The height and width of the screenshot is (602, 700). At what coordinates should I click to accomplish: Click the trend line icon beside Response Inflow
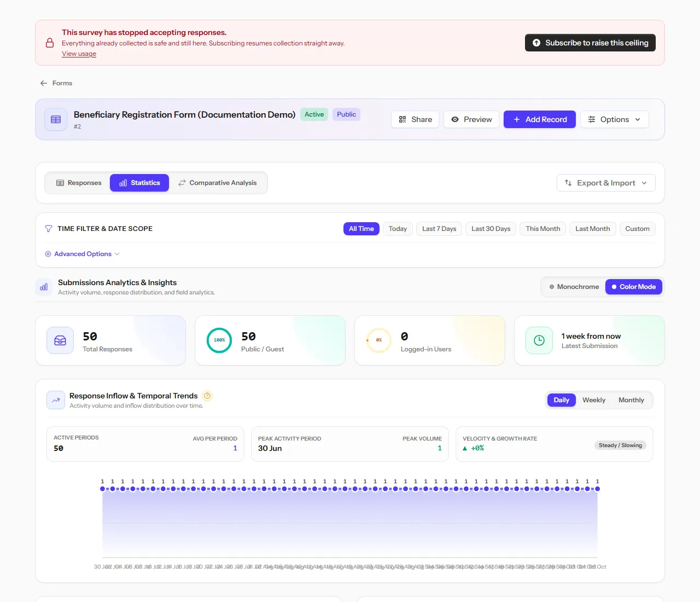[x=56, y=400]
